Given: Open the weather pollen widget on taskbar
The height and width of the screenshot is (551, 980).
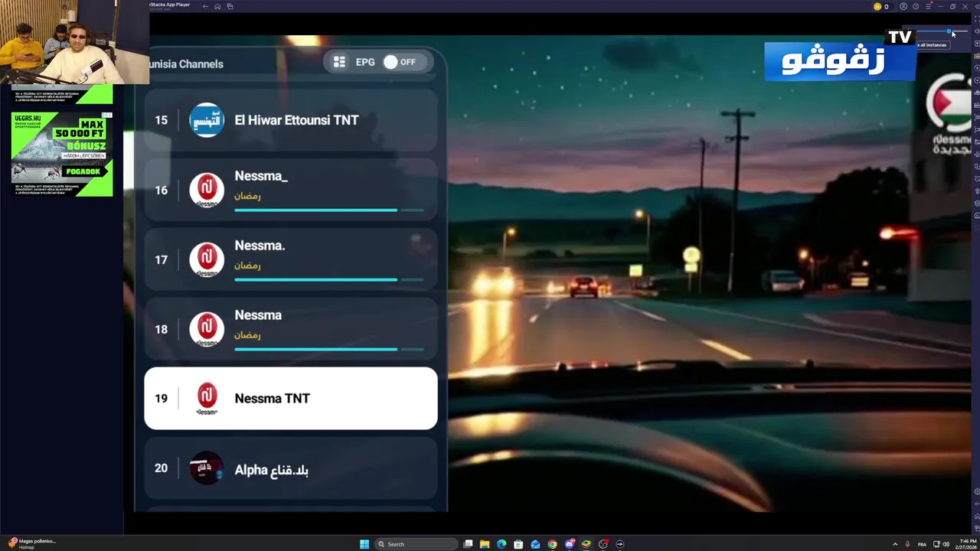Looking at the screenshot, I should tap(32, 543).
